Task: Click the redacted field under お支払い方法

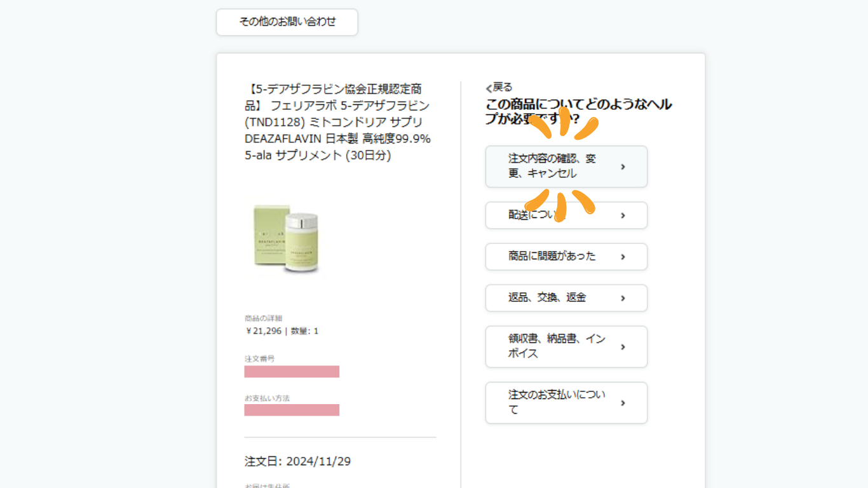Action: coord(292,410)
